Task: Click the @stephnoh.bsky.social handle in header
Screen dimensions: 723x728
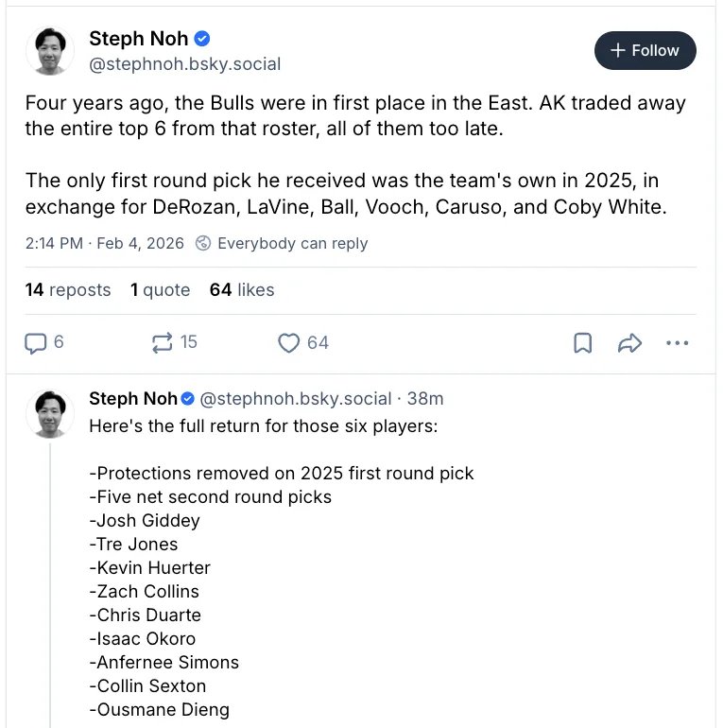Action: [184, 64]
